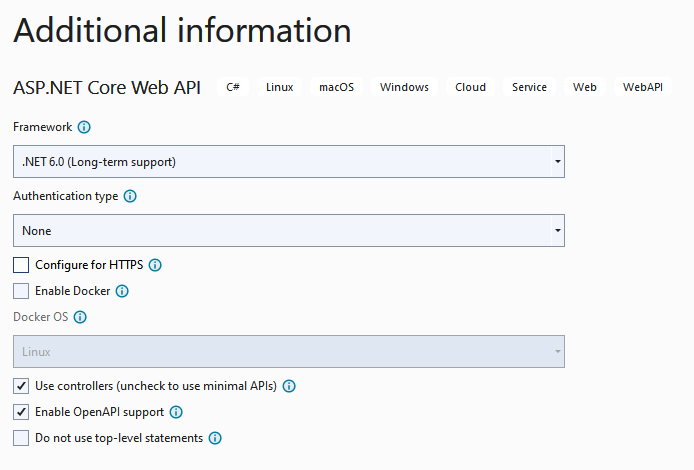The image size is (694, 470).
Task: Click the Windows platform tag
Action: (404, 87)
